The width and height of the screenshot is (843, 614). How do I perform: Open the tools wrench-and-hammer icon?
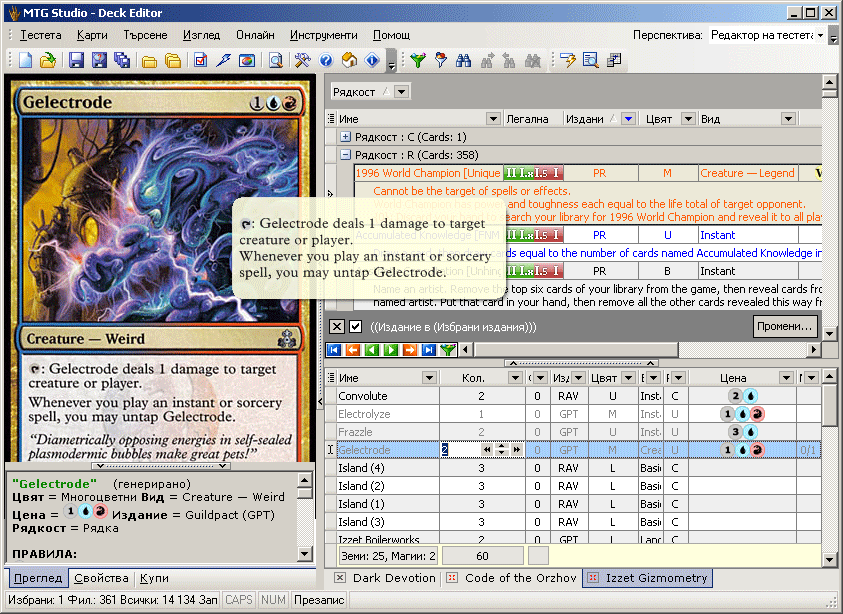coord(301,60)
